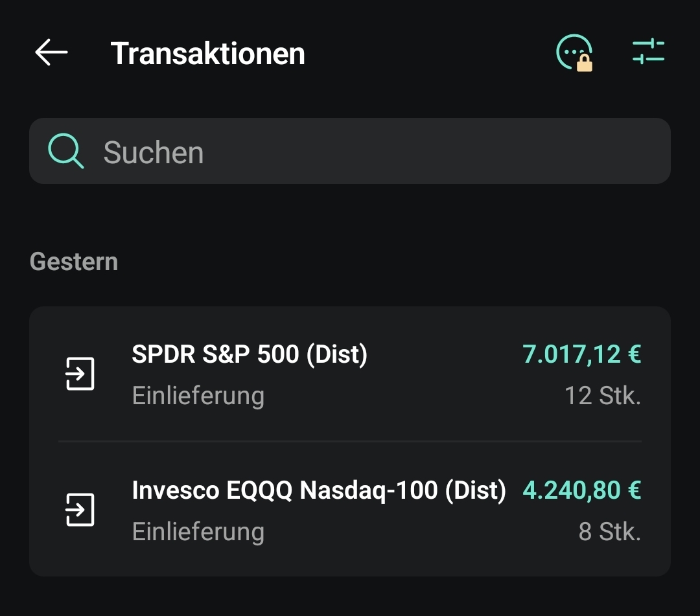This screenshot has height=616, width=700.
Task: Open the filter settings sliders icon
Action: tap(648, 52)
